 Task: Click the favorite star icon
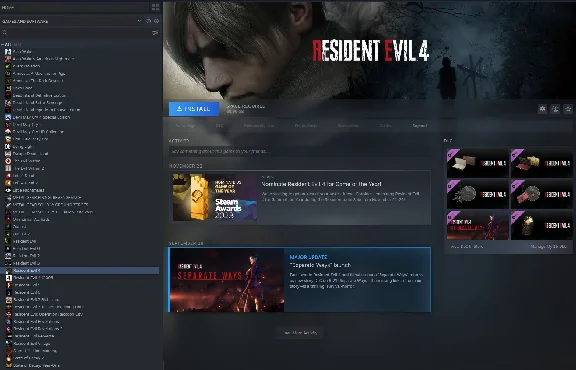568,109
